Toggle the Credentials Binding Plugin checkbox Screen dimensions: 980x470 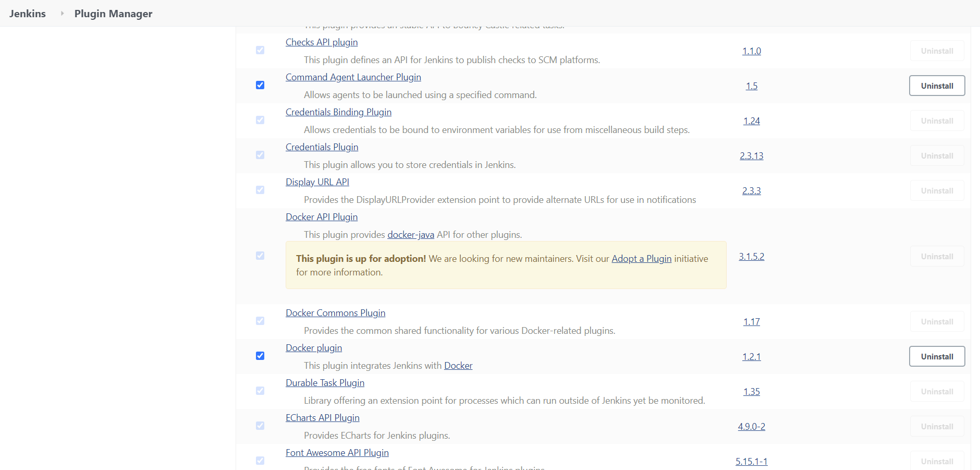click(x=260, y=120)
